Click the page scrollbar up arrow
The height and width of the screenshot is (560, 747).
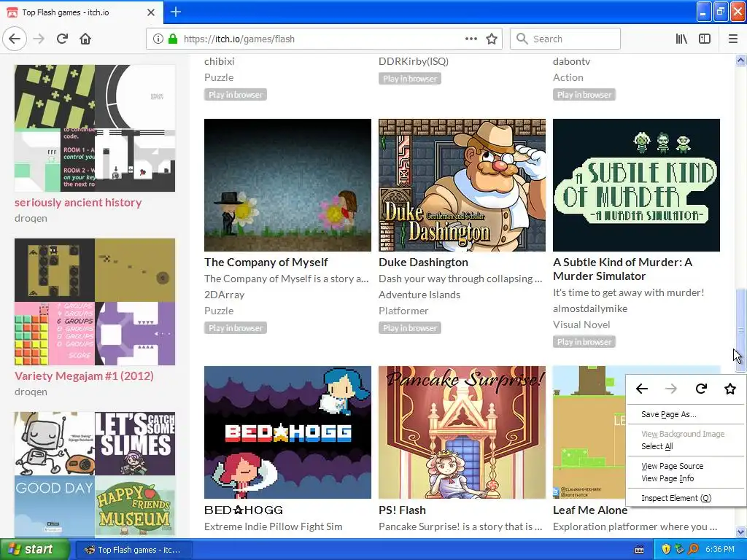coord(740,60)
